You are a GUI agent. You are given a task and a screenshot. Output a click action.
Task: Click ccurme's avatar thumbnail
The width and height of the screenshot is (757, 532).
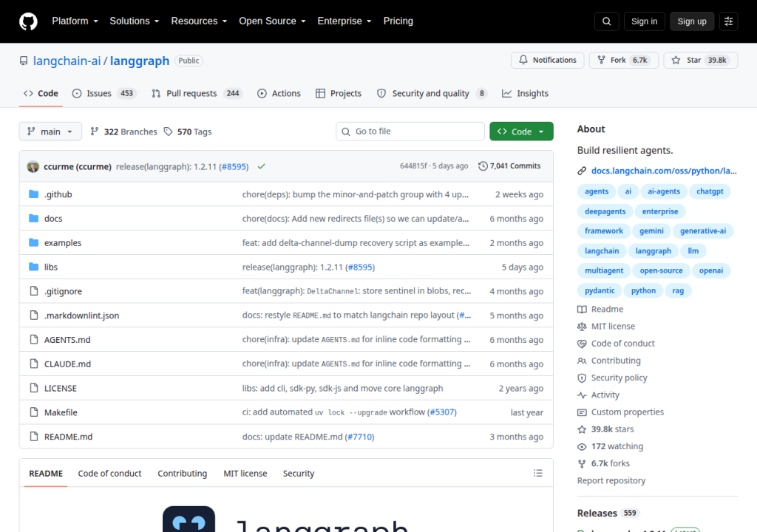pos(33,166)
